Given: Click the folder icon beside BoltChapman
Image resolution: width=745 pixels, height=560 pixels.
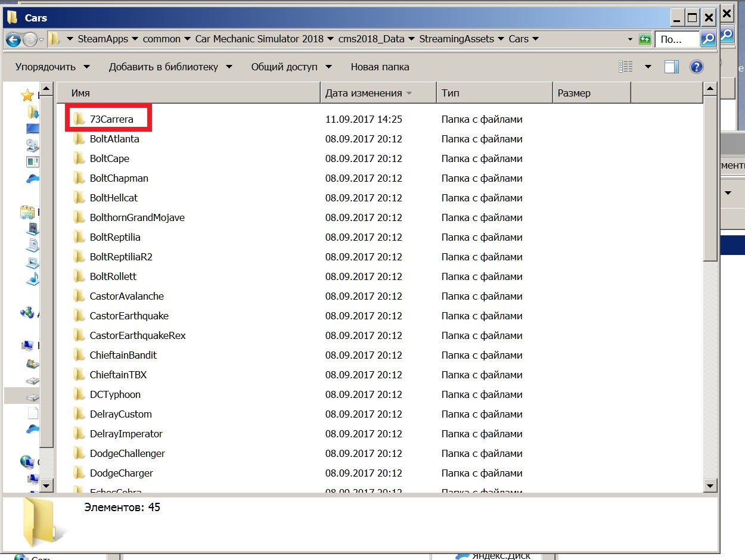Looking at the screenshot, I should pos(79,178).
